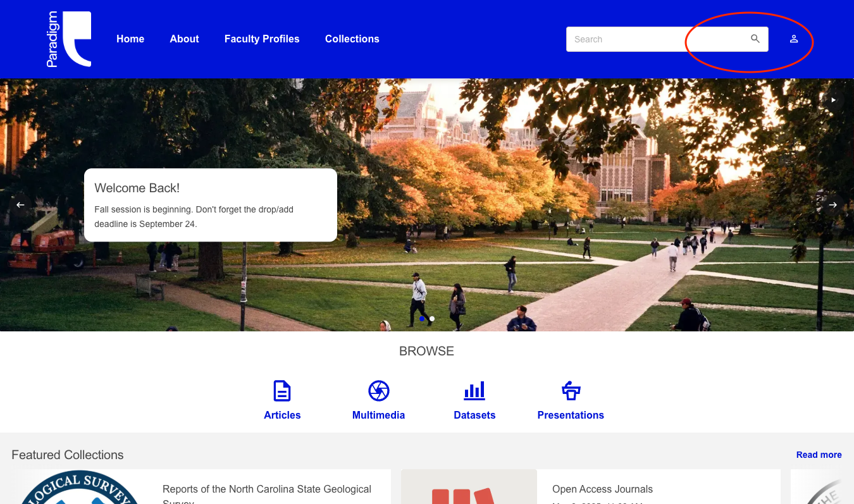Click the magnifier search icon

(755, 39)
